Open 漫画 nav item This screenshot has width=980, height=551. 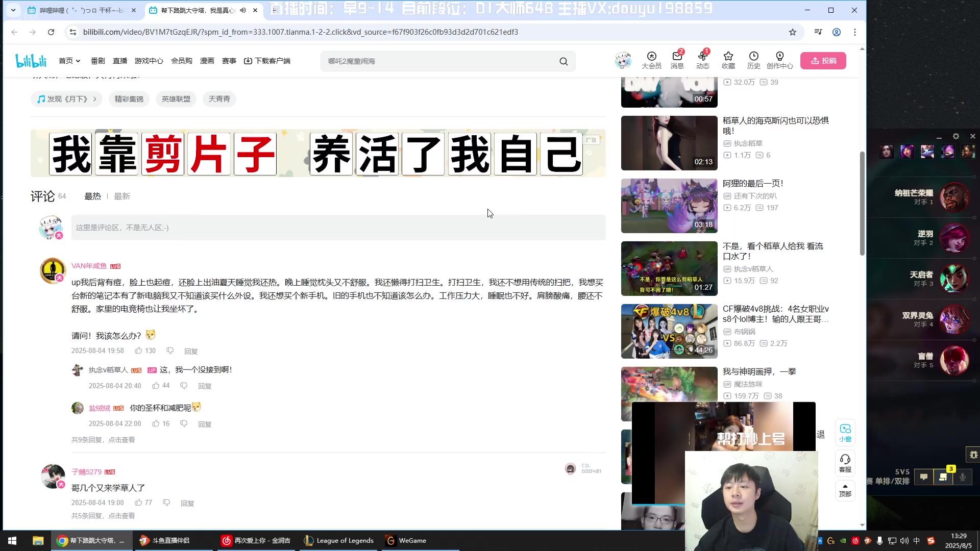[x=207, y=61]
